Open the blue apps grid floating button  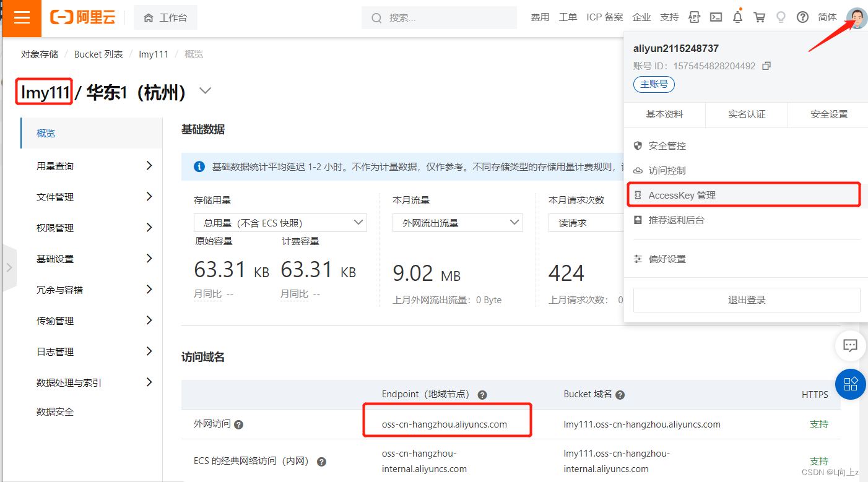click(x=850, y=384)
